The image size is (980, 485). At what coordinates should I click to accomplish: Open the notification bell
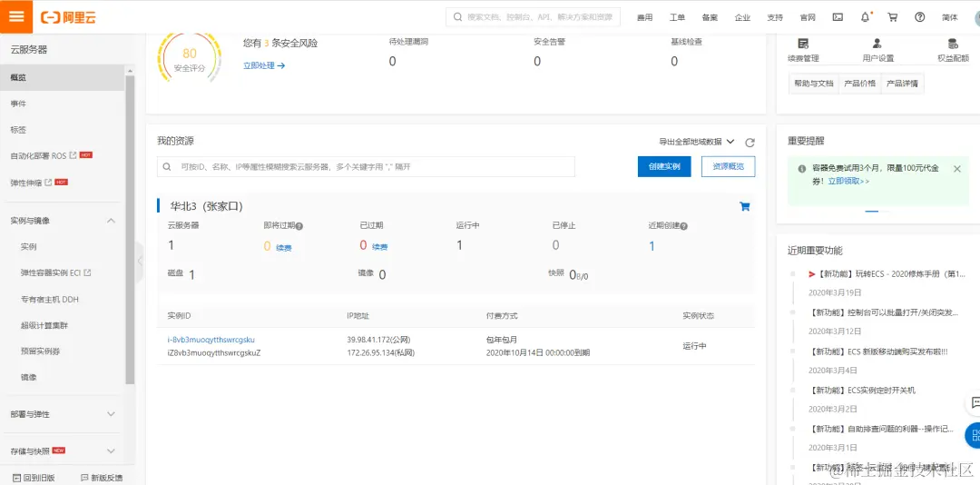866,17
